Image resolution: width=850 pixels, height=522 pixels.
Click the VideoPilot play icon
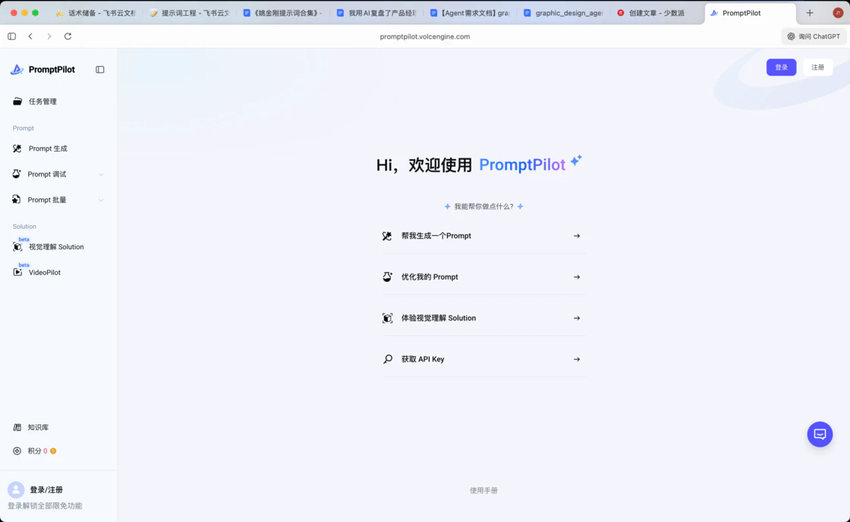[x=17, y=272]
